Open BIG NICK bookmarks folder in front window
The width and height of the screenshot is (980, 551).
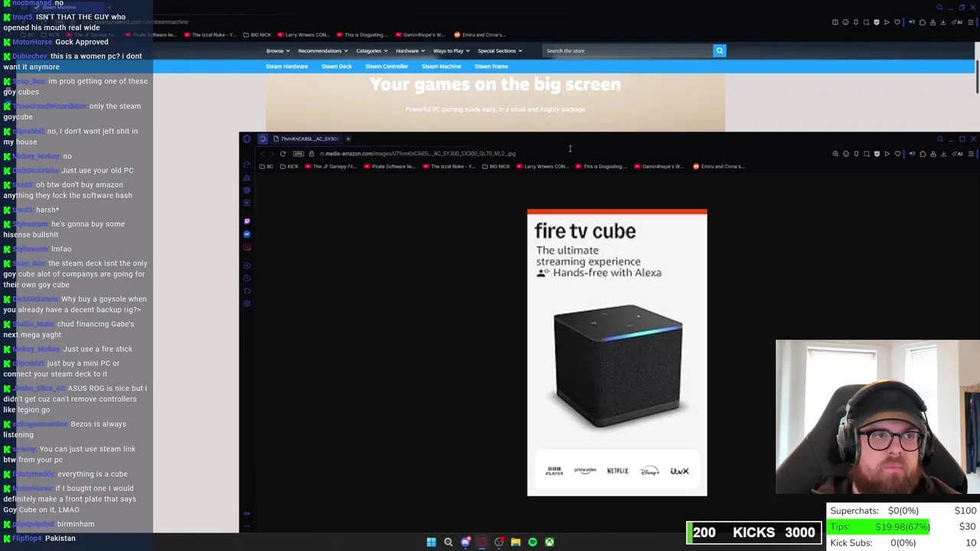coord(495,166)
